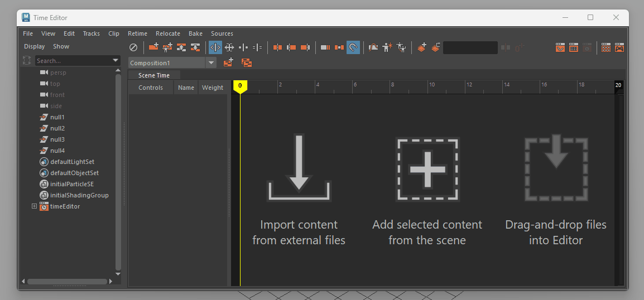Click the Weight column header
The height and width of the screenshot is (300, 644).
[x=212, y=88]
